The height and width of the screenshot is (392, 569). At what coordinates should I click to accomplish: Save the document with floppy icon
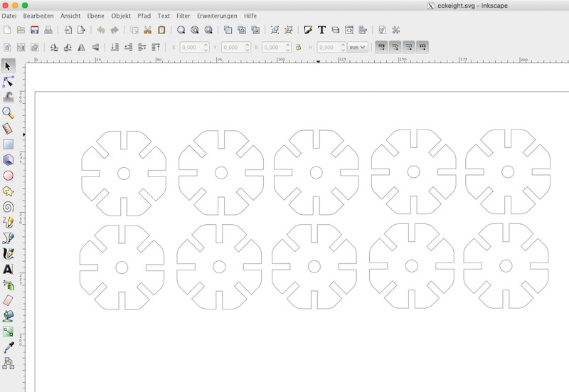(x=34, y=30)
